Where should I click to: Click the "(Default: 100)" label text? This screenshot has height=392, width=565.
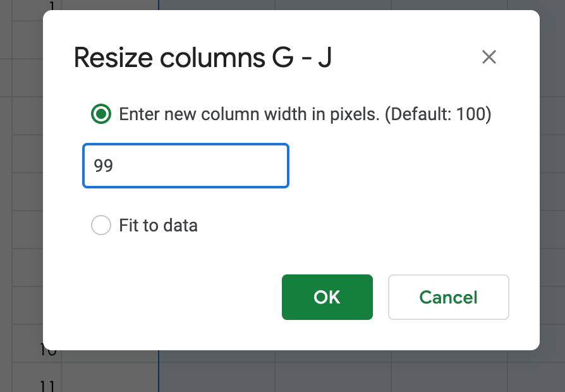pyautogui.click(x=437, y=114)
